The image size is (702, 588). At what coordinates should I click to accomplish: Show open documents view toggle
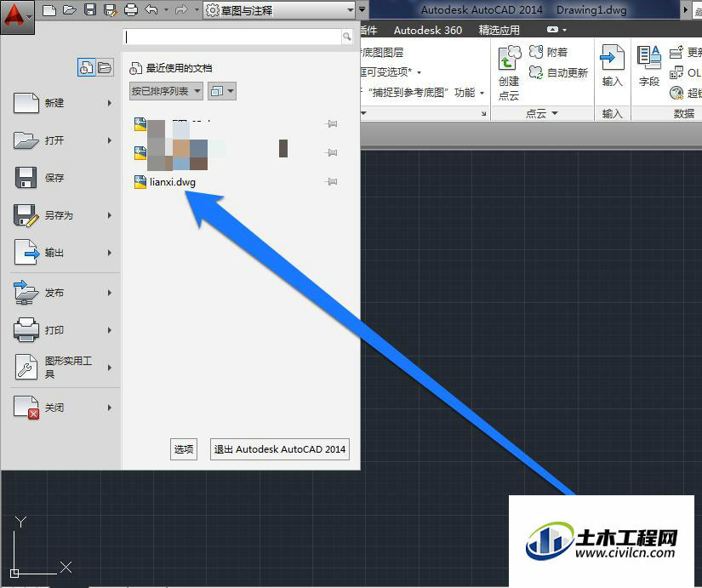point(105,67)
